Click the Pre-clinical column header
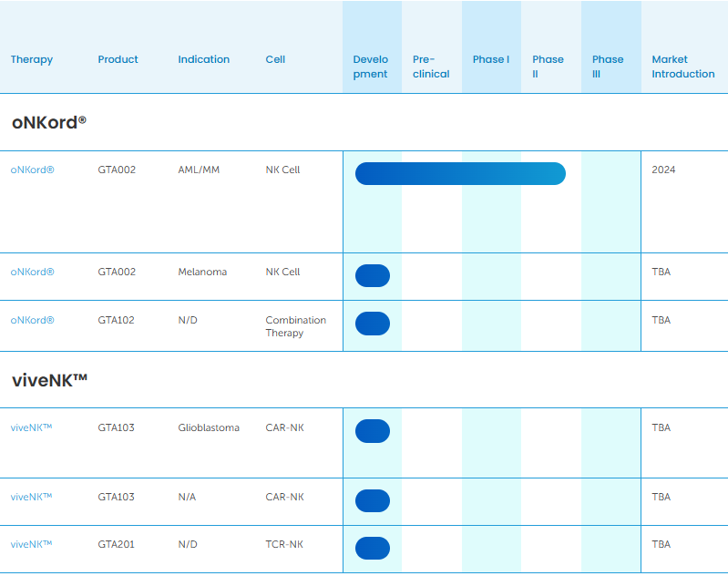Image resolution: width=728 pixels, height=576 pixels. coord(431,67)
